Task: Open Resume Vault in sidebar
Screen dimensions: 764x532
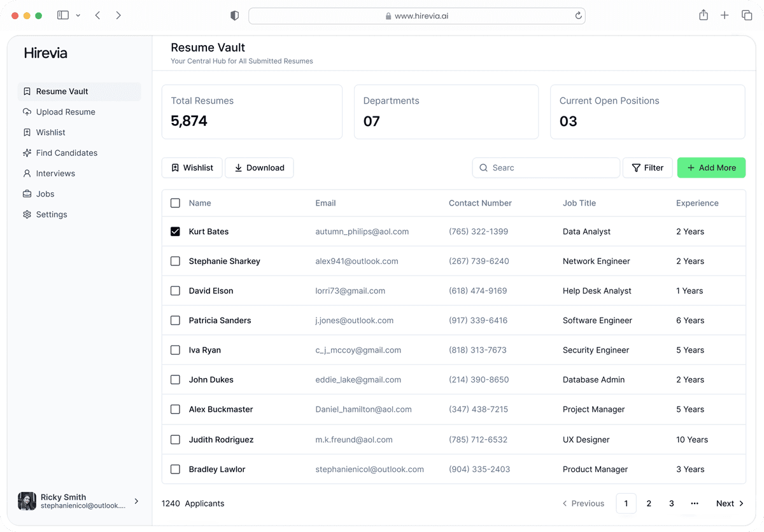Action: coord(80,92)
